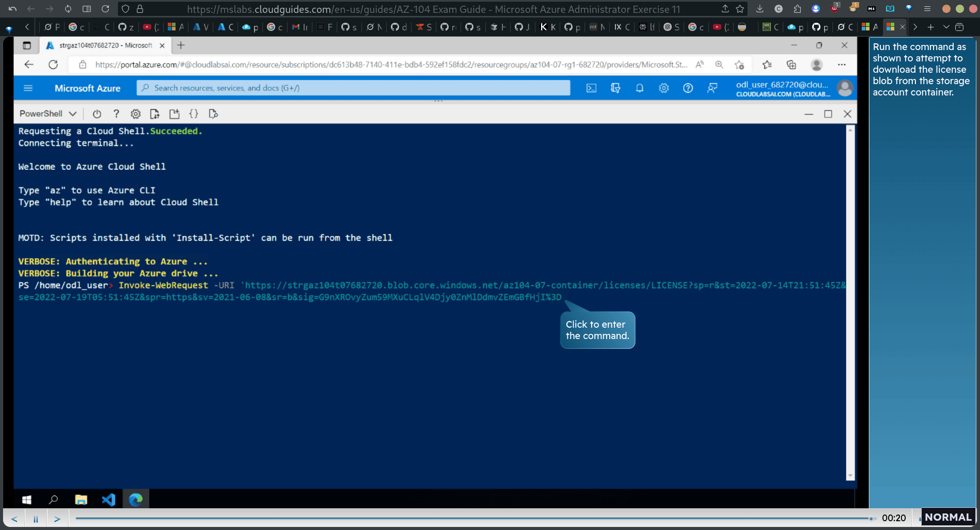980x530 pixels.
Task: Add this page to Edge favorites star icon
Action: click(x=739, y=65)
